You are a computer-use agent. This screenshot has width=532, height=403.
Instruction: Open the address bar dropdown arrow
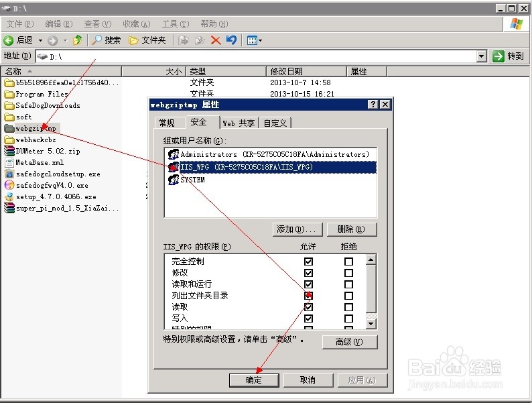pyautogui.click(x=482, y=56)
